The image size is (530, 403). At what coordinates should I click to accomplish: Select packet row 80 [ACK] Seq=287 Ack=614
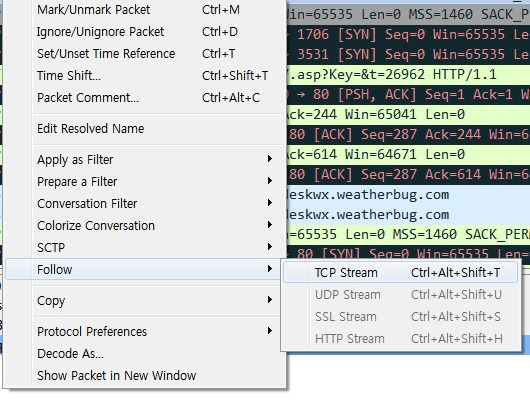[408, 174]
